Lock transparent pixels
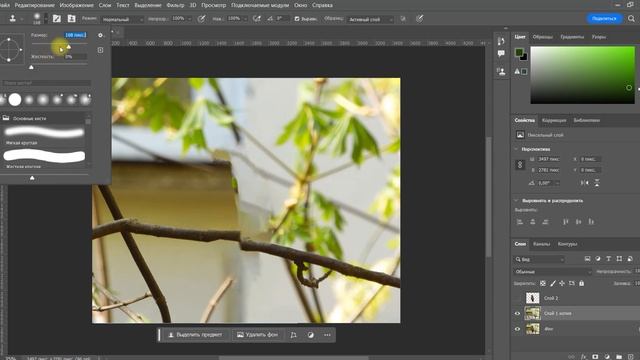The height and width of the screenshot is (360, 640). click(543, 283)
